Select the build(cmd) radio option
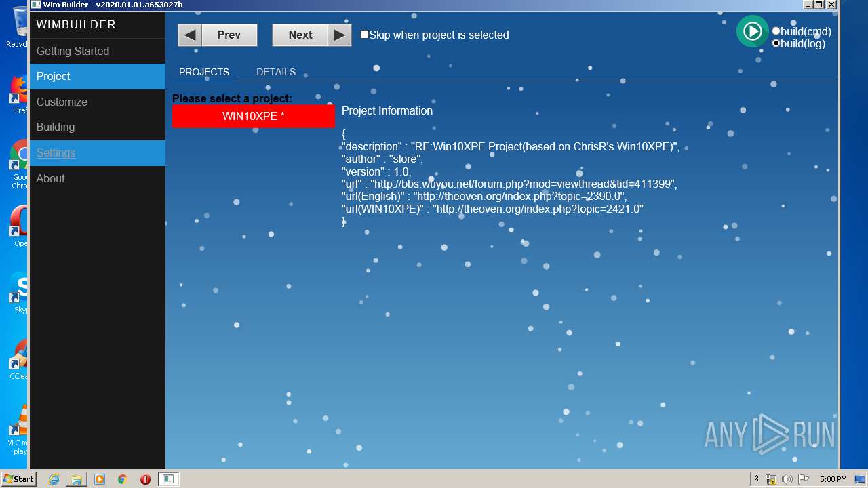 tap(776, 31)
